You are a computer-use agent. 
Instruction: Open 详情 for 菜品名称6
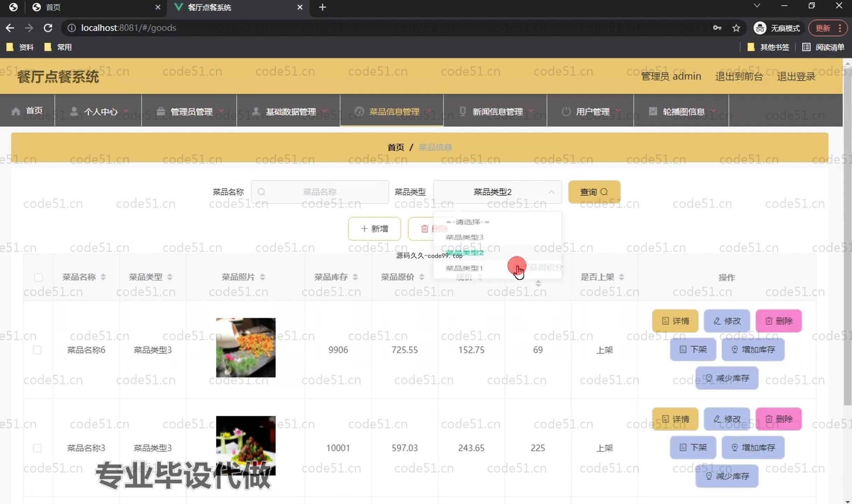(675, 321)
